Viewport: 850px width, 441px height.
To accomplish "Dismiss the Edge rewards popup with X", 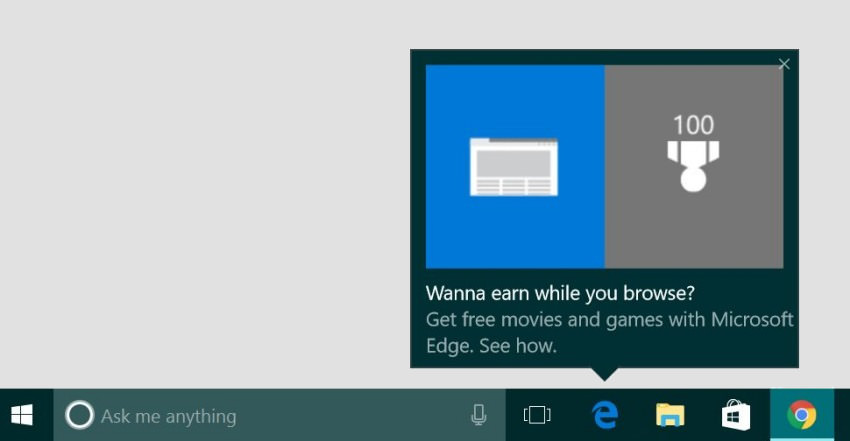I will 784,64.
